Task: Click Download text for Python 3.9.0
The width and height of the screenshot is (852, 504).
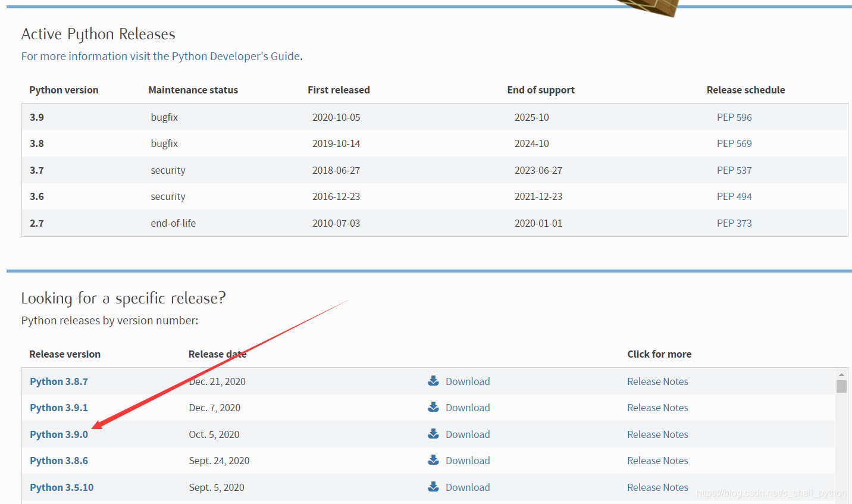Action: (x=468, y=434)
